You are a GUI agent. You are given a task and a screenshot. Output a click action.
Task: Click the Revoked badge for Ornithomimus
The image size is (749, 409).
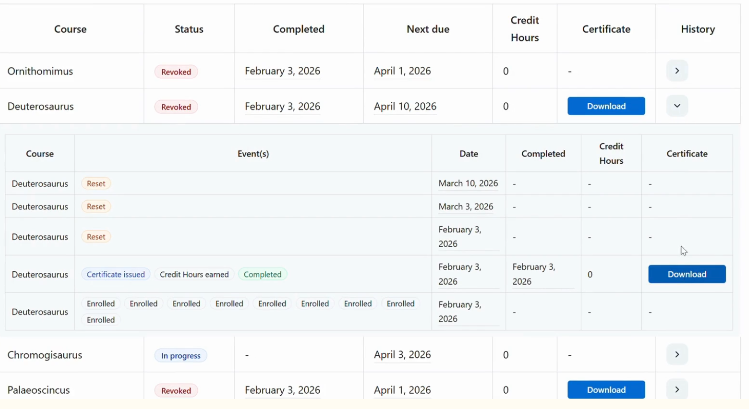176,72
